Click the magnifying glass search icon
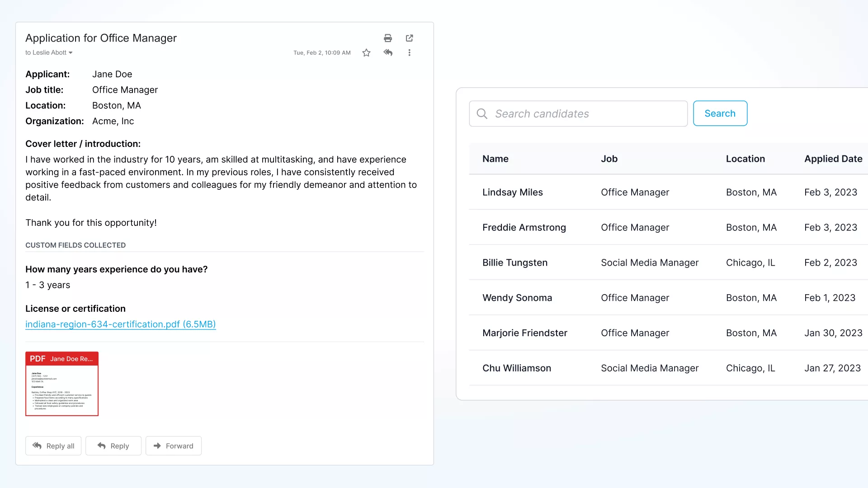 point(482,114)
